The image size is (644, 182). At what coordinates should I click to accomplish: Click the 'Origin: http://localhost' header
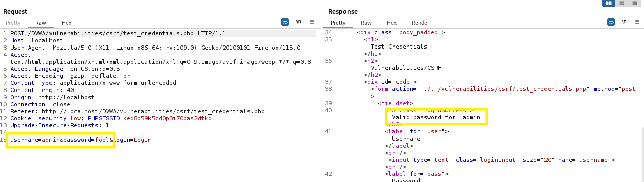click(53, 97)
